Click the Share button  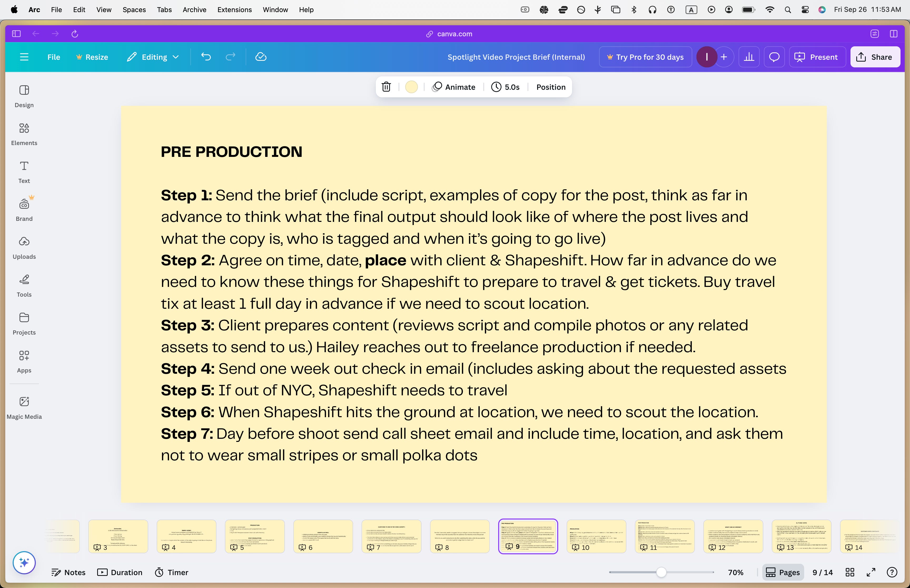(875, 57)
